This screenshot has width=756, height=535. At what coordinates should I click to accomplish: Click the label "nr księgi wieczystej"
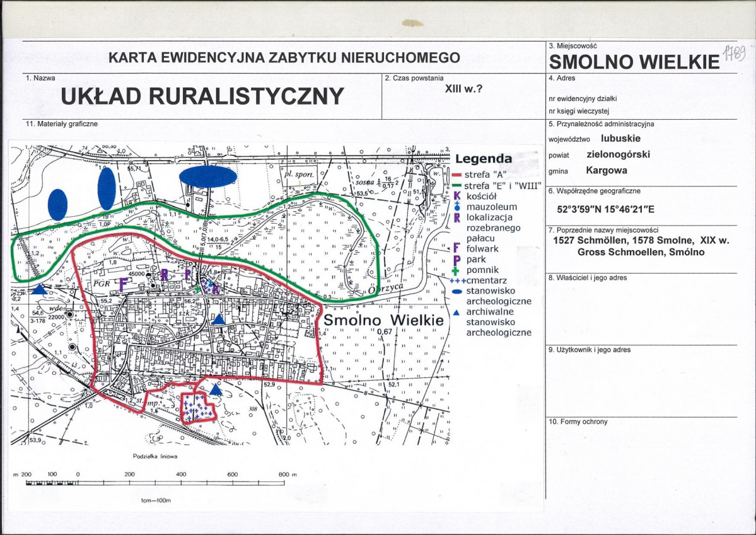pos(579,111)
